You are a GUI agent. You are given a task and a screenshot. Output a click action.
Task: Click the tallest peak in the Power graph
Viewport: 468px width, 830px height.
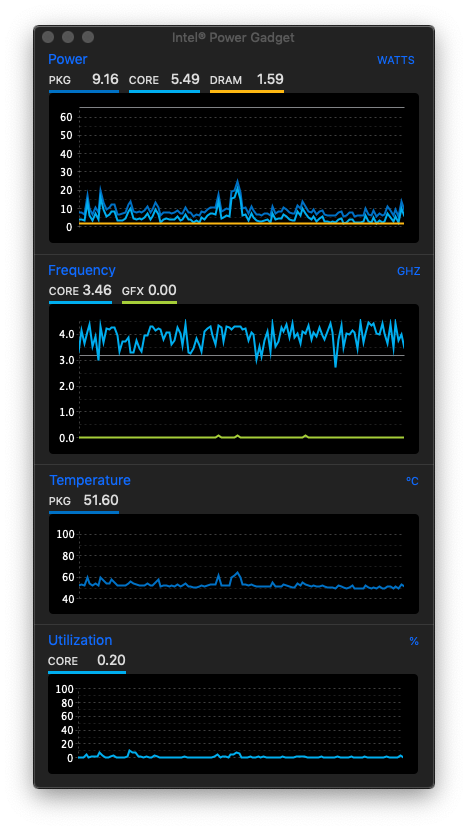(237, 182)
